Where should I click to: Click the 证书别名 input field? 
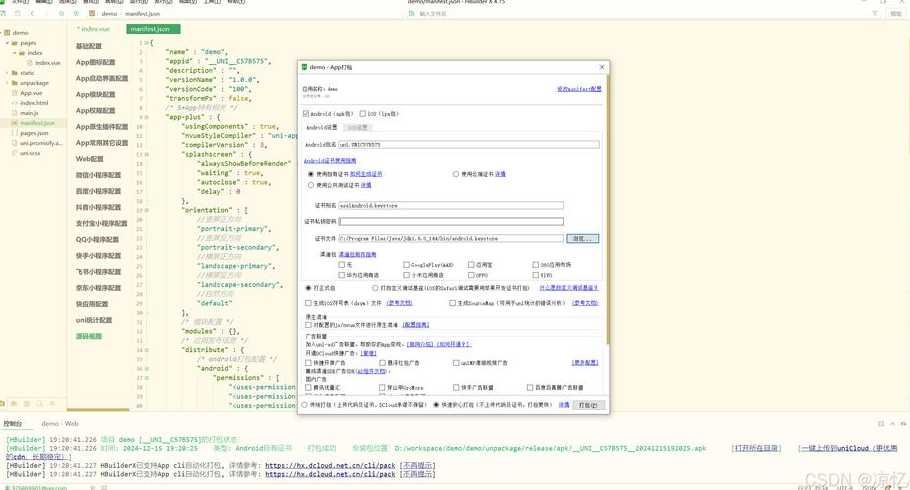pos(450,206)
